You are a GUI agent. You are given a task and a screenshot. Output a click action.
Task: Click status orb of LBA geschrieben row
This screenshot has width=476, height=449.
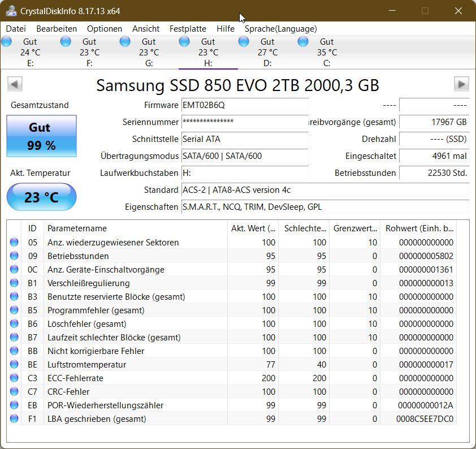pyautogui.click(x=14, y=418)
